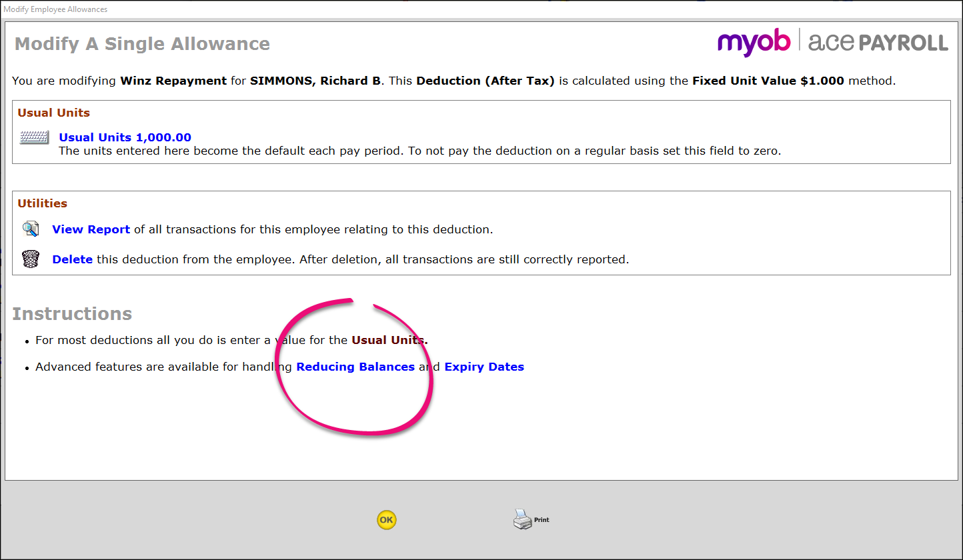Click the Modify A Single Allowance heading
The width and height of the screenshot is (963, 560).
(142, 44)
